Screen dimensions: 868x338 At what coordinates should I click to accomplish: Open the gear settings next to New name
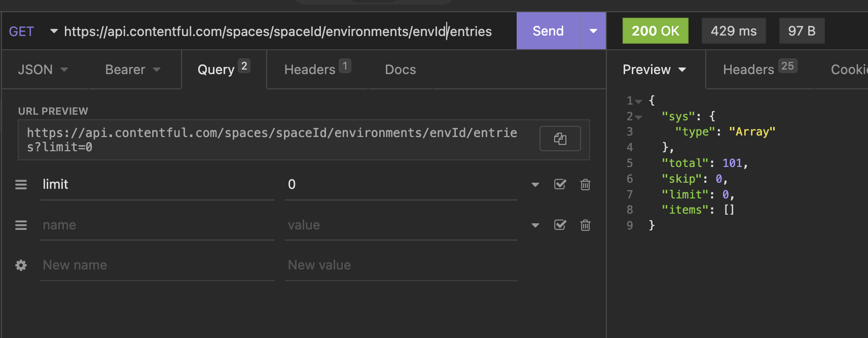(x=21, y=265)
